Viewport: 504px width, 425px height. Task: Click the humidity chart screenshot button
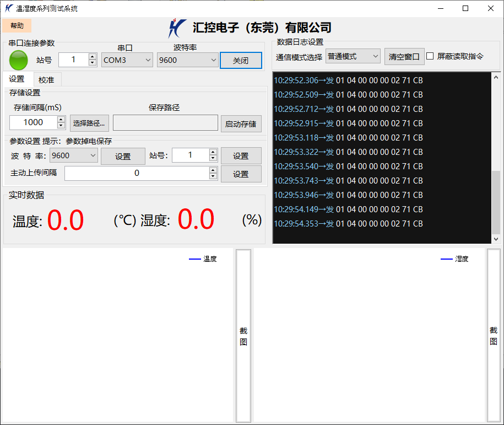pos(494,335)
